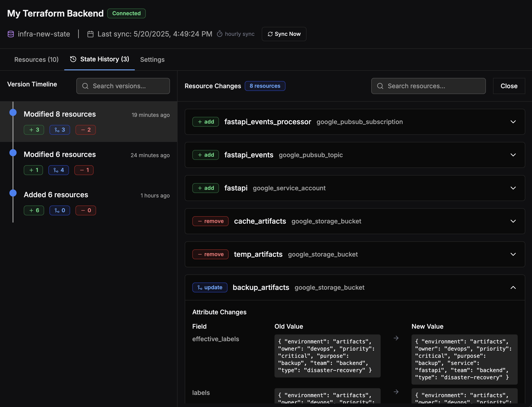Click the hourly sync label
532x407 pixels.
[240, 34]
